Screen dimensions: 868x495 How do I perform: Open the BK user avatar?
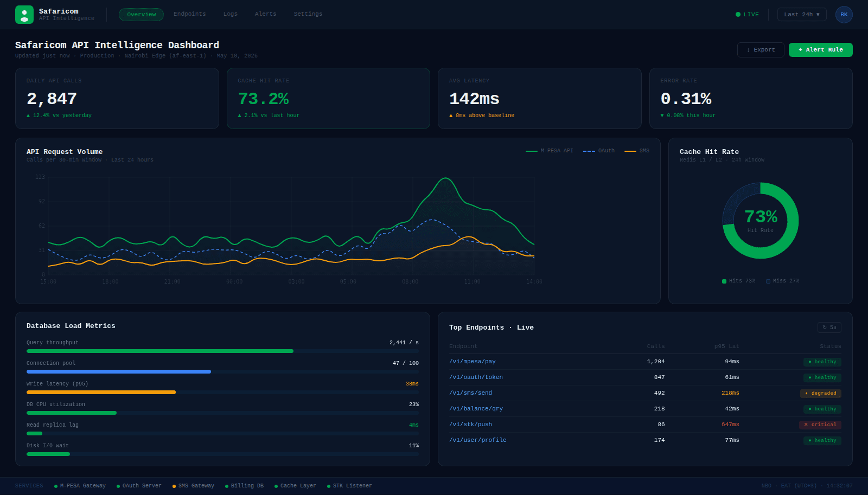pos(844,15)
